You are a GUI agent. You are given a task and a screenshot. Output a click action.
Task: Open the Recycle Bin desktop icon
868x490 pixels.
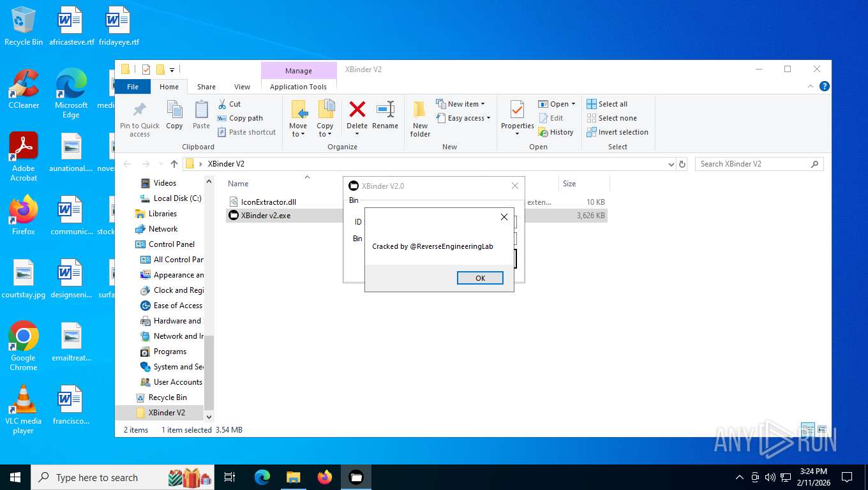pyautogui.click(x=24, y=27)
